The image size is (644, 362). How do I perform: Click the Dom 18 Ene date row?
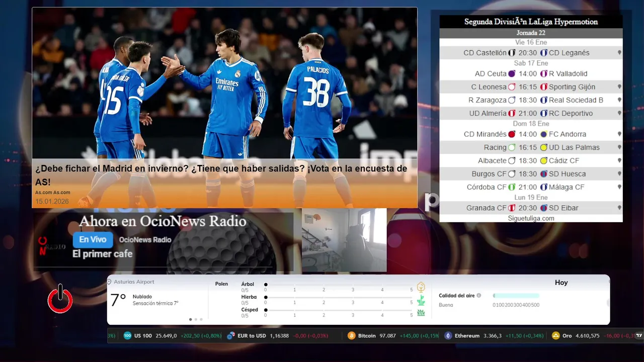tap(531, 124)
